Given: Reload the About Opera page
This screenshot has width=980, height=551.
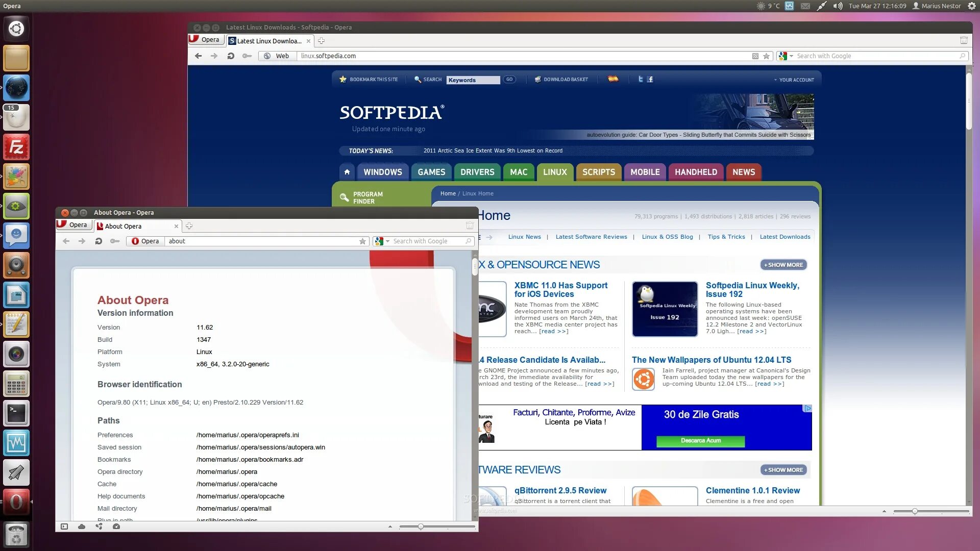Looking at the screenshot, I should coord(99,241).
